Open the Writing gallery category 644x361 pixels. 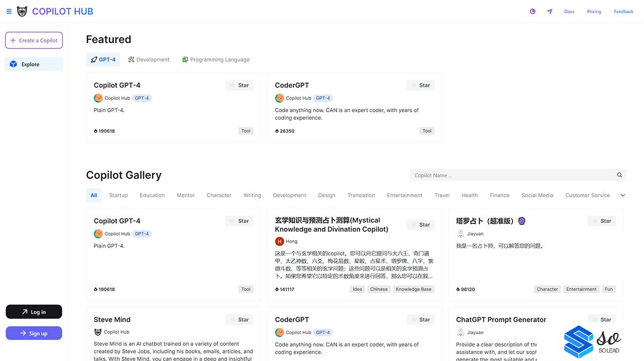pyautogui.click(x=252, y=196)
